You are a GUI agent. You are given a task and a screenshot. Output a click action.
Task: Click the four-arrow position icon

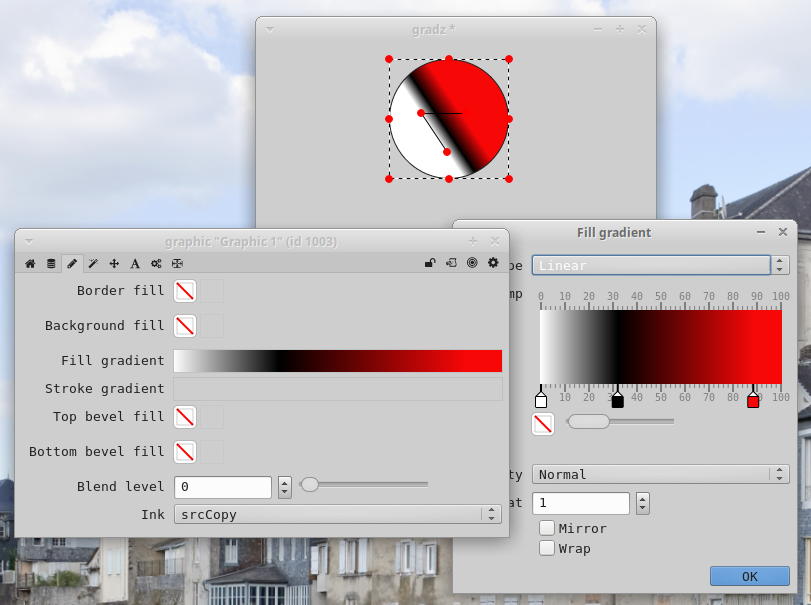tap(114, 264)
